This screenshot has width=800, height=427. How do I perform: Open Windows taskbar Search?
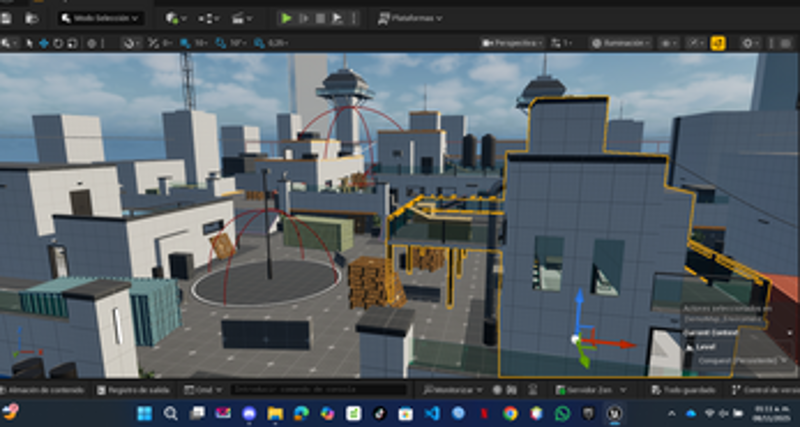[170, 413]
